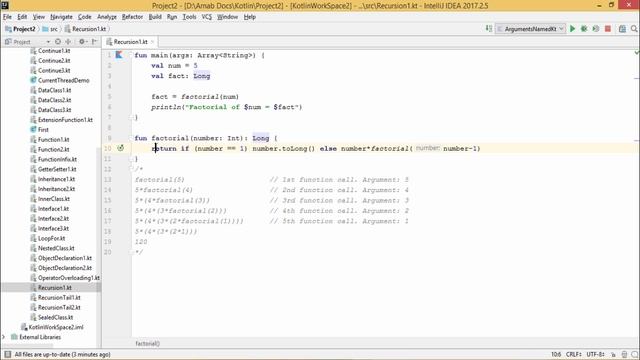Open the Build menu

point(155,17)
